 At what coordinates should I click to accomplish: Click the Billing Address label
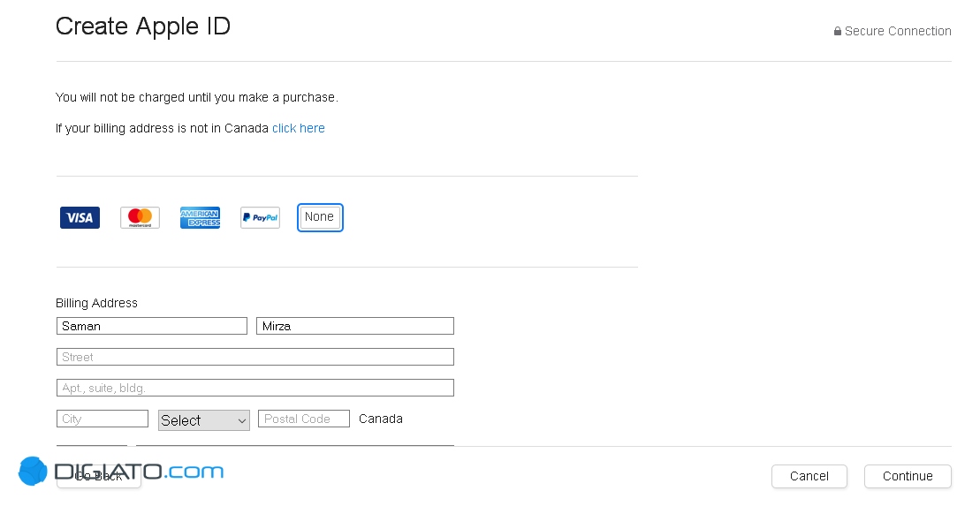point(96,303)
